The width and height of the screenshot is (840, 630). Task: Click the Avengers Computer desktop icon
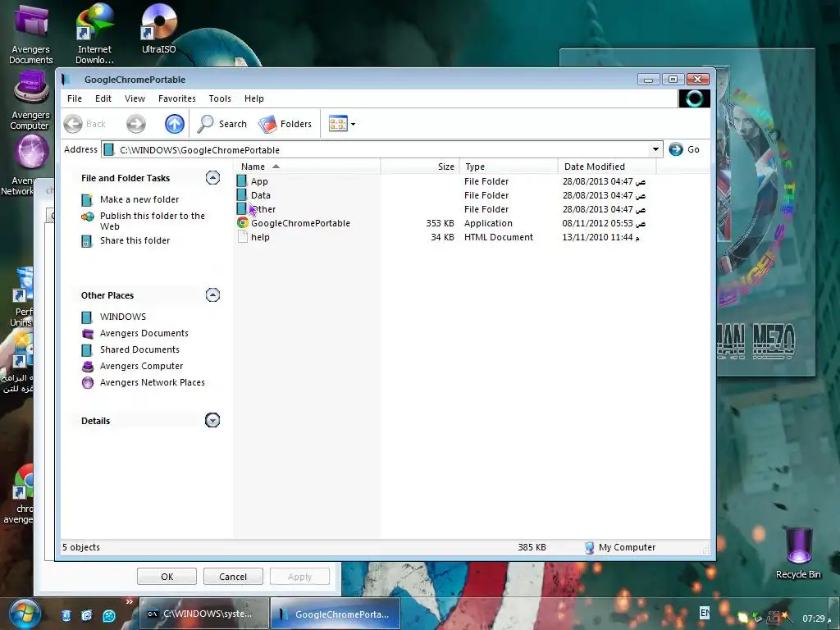30,101
